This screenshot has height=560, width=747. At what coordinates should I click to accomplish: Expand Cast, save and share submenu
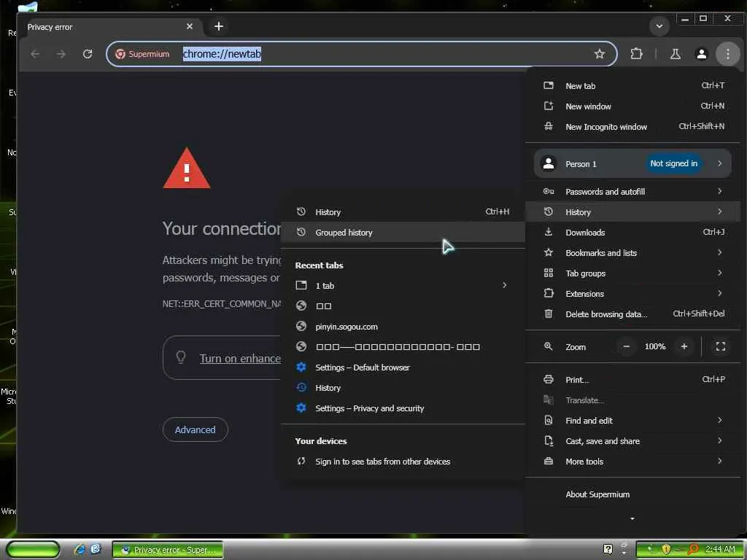633,441
